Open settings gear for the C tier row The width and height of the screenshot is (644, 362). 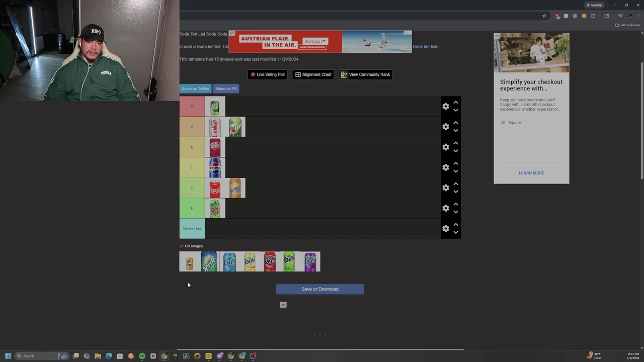[445, 167]
